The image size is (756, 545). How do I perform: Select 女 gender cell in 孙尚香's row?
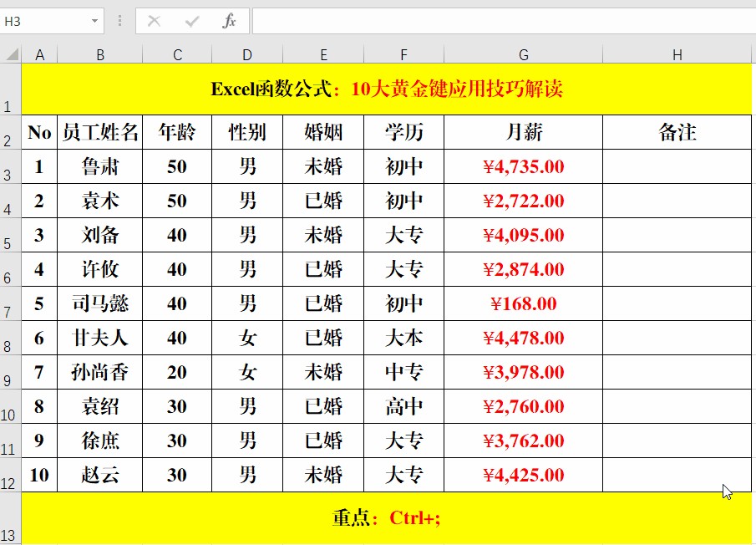[x=247, y=372]
